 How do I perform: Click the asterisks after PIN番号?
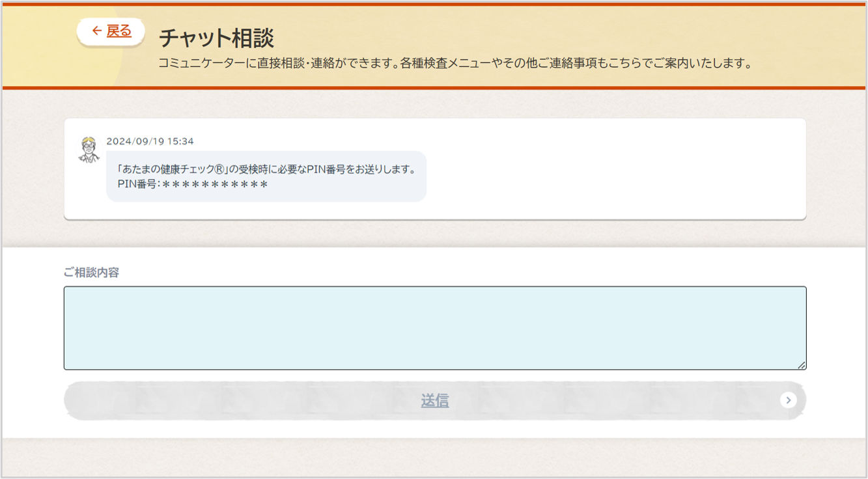tap(215, 184)
